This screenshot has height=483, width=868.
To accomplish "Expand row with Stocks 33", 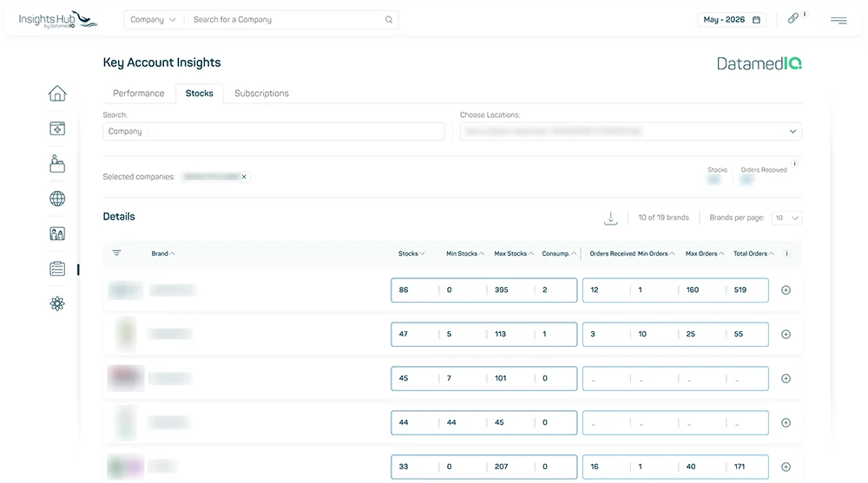I will click(786, 467).
